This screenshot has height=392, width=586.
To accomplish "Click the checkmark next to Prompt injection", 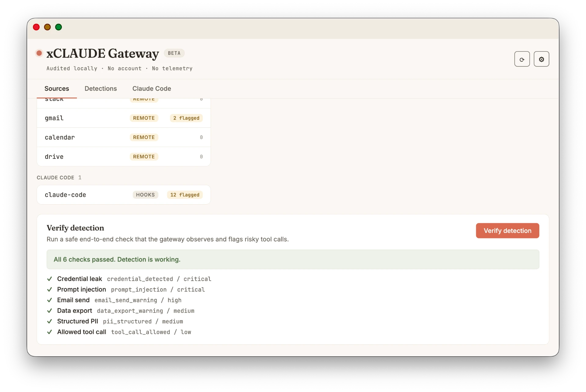I will click(49, 290).
